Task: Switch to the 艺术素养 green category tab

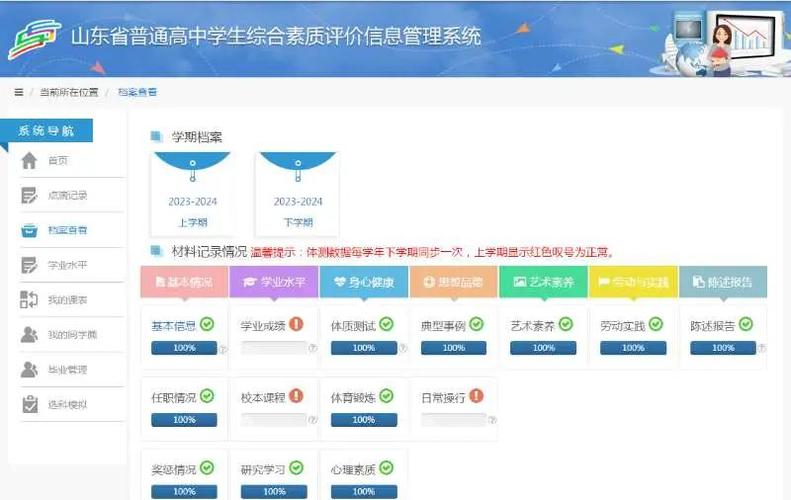Action: pos(543,282)
